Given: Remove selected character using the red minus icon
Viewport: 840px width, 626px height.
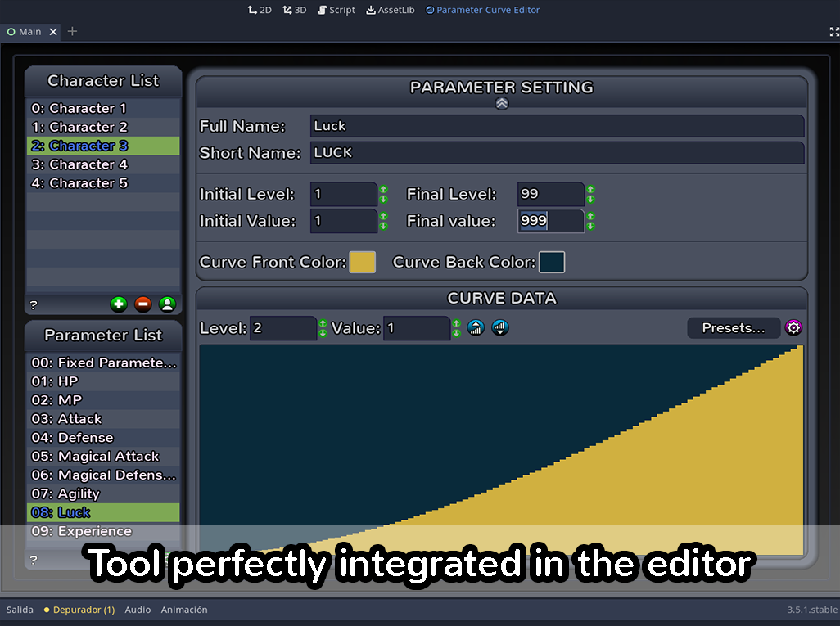Looking at the screenshot, I should [x=142, y=304].
